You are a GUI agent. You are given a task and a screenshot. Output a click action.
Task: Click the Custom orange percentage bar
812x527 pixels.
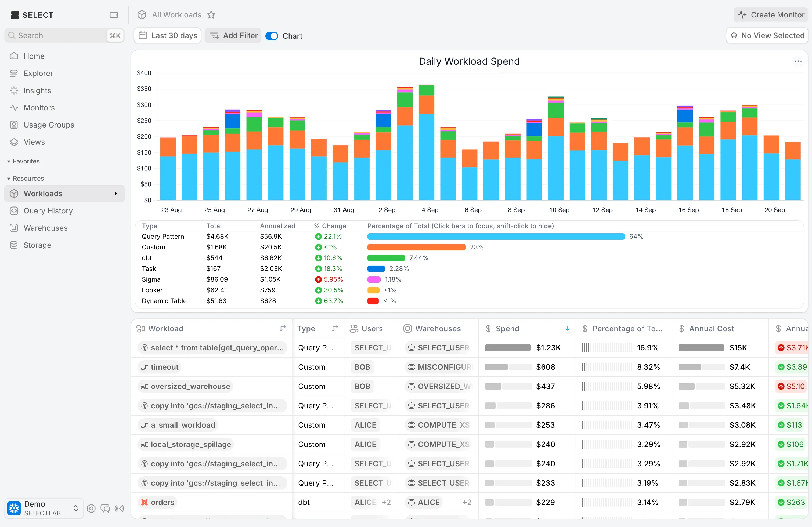point(416,247)
